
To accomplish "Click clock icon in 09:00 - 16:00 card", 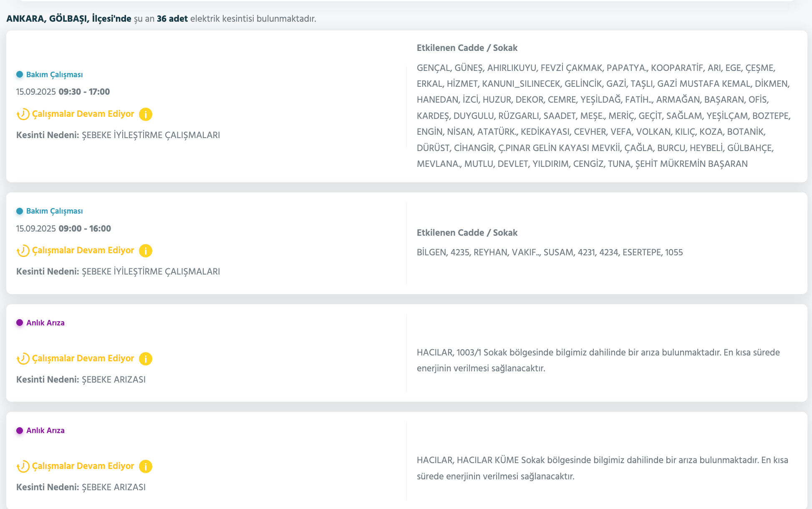I will 23,251.
